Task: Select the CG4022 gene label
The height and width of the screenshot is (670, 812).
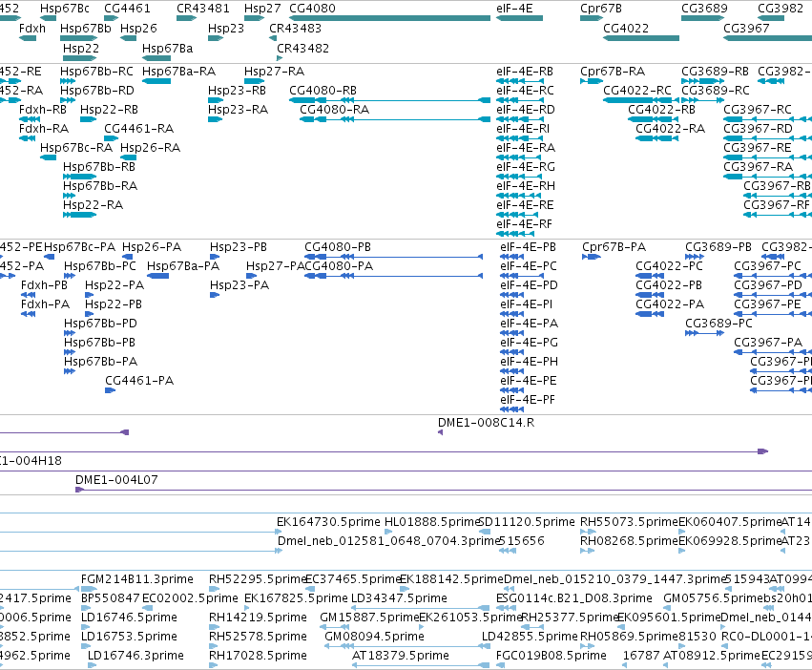Action: pyautogui.click(x=626, y=28)
